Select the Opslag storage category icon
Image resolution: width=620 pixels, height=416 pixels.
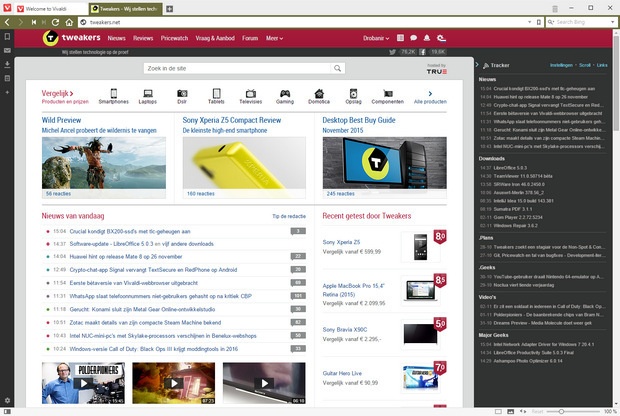(353, 93)
